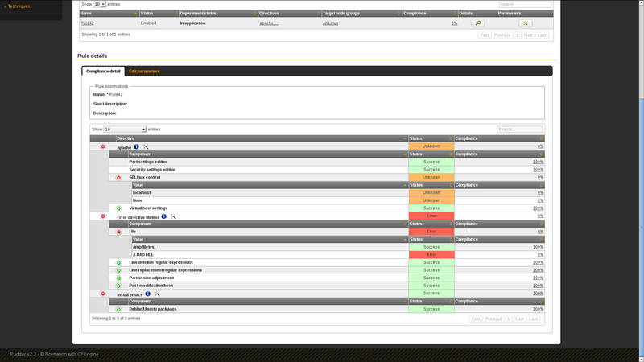Expand Line replacement regular expressions

pos(118,270)
